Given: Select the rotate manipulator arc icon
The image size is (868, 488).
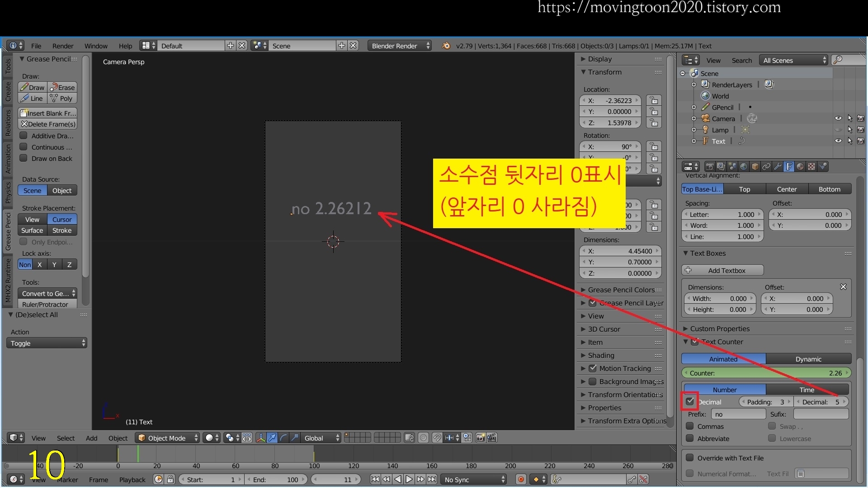Looking at the screenshot, I should 283,438.
